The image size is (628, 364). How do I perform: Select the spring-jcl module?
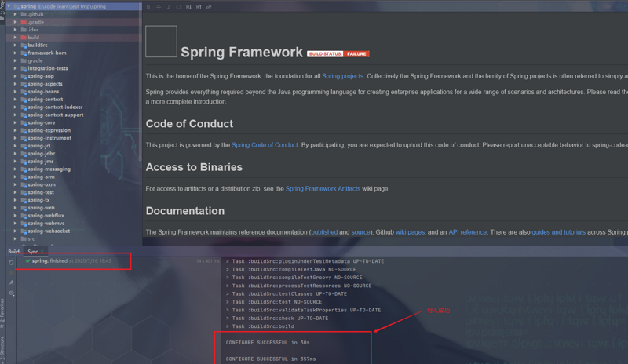pyautogui.click(x=38, y=146)
